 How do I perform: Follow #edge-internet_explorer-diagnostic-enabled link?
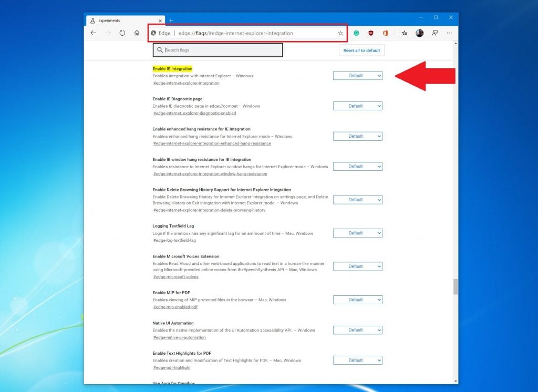[194, 114]
